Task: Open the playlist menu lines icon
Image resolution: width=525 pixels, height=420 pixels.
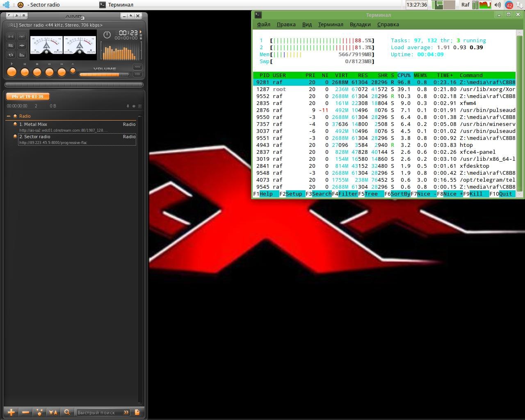Action: tap(140, 106)
